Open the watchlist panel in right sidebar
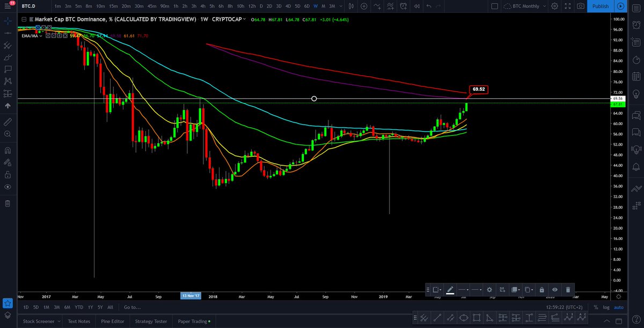The width and height of the screenshot is (644, 328). [x=636, y=7]
